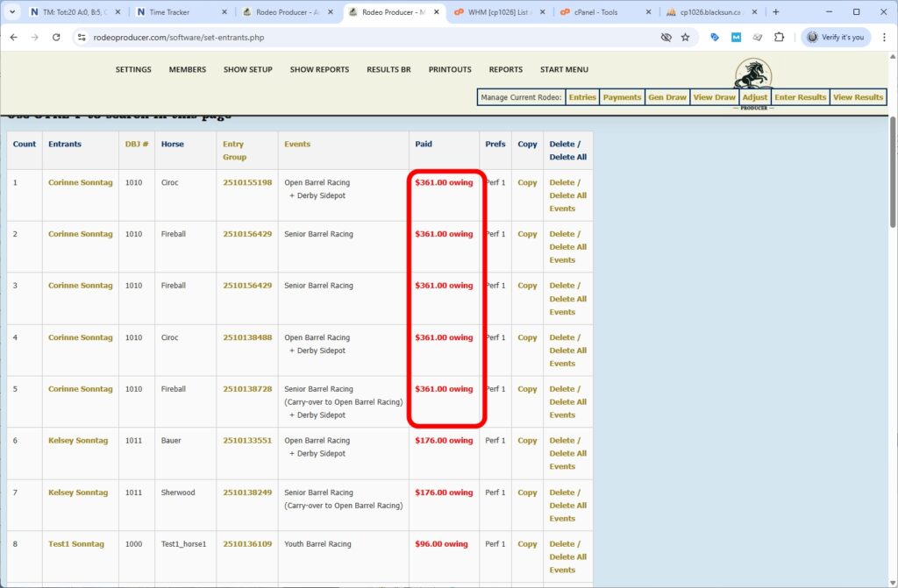Open the blue Tag Assistant extension icon
Screen dimensions: 898x588
pyautogui.click(x=714, y=38)
